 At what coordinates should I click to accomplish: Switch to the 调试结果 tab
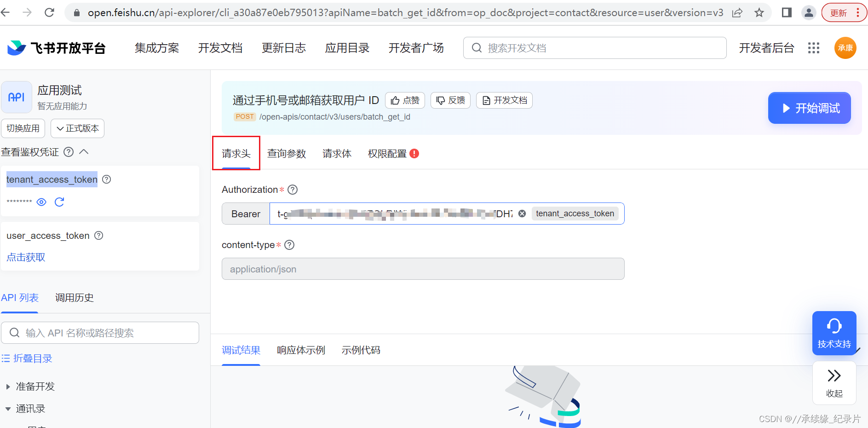[x=241, y=350]
